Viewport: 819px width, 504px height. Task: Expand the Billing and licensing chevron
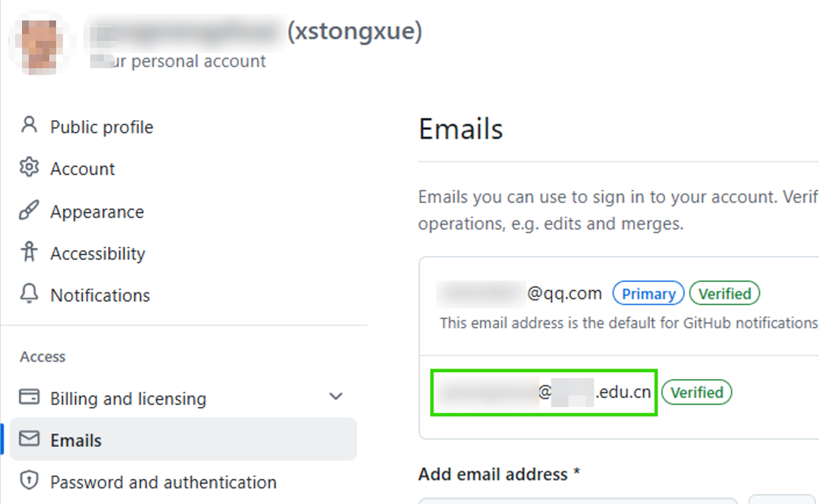coord(336,397)
